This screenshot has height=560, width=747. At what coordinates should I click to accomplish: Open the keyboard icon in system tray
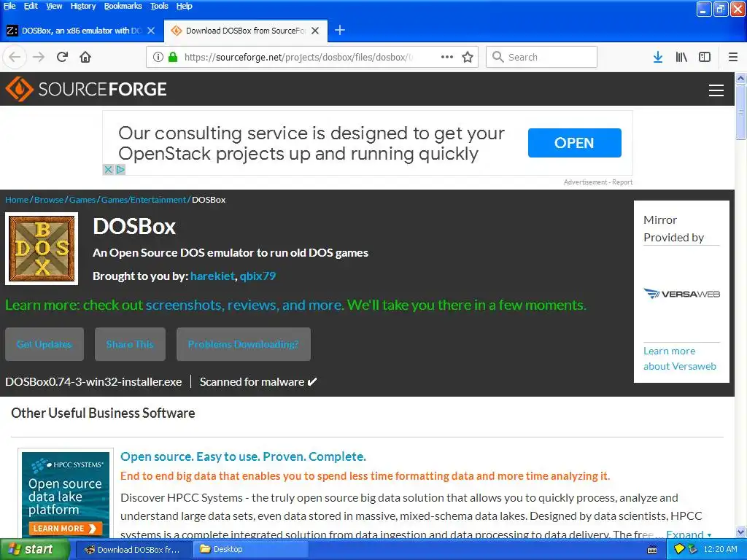coord(652,550)
